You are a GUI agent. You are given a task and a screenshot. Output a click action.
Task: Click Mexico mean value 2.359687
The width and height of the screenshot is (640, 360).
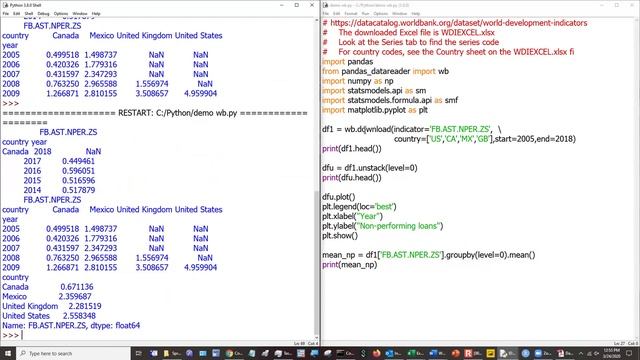click(75, 296)
